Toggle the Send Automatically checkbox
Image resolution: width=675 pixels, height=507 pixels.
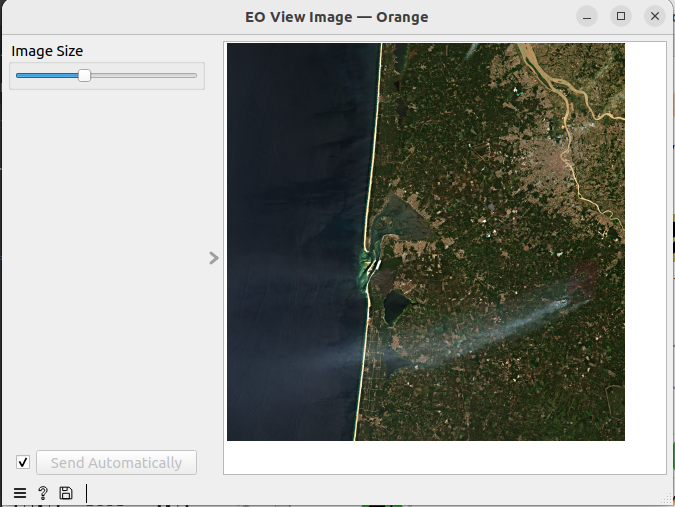pyautogui.click(x=23, y=463)
